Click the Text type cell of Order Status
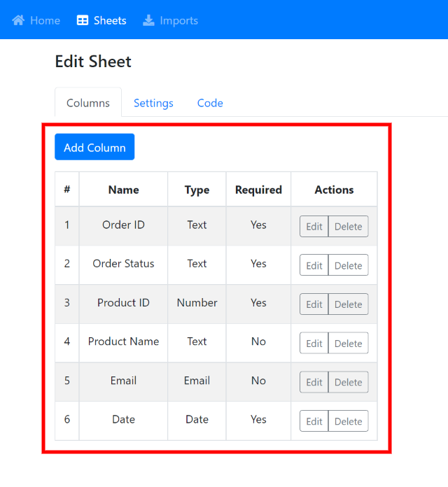This screenshot has width=448, height=487. (197, 264)
